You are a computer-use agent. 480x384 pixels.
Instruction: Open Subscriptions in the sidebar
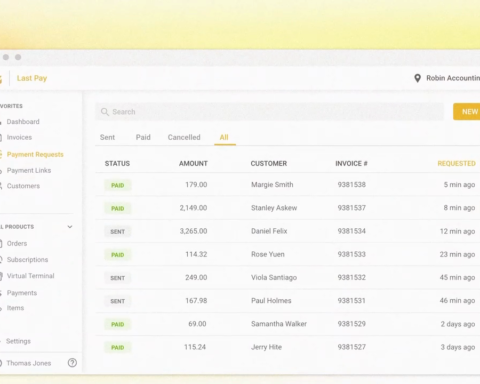click(27, 260)
